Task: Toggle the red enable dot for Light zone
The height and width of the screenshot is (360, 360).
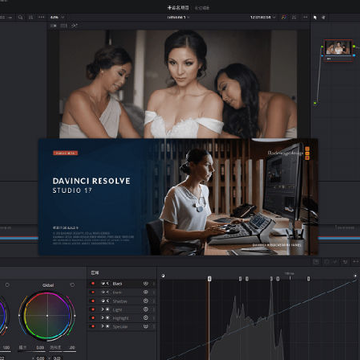Action: click(x=93, y=310)
